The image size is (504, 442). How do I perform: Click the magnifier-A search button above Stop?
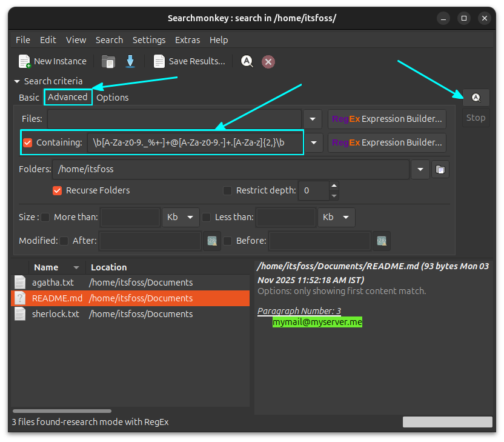(476, 97)
